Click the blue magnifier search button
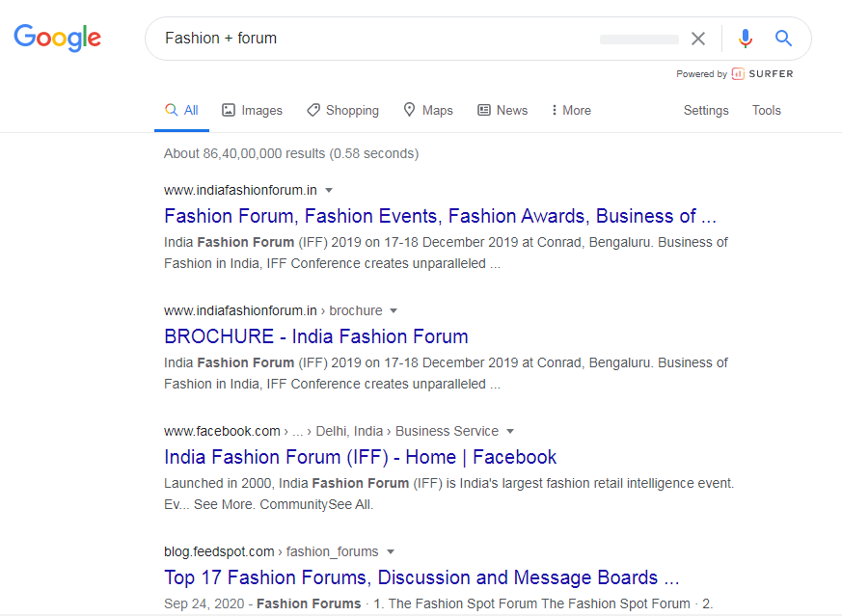This screenshot has width=842, height=616. tap(783, 39)
